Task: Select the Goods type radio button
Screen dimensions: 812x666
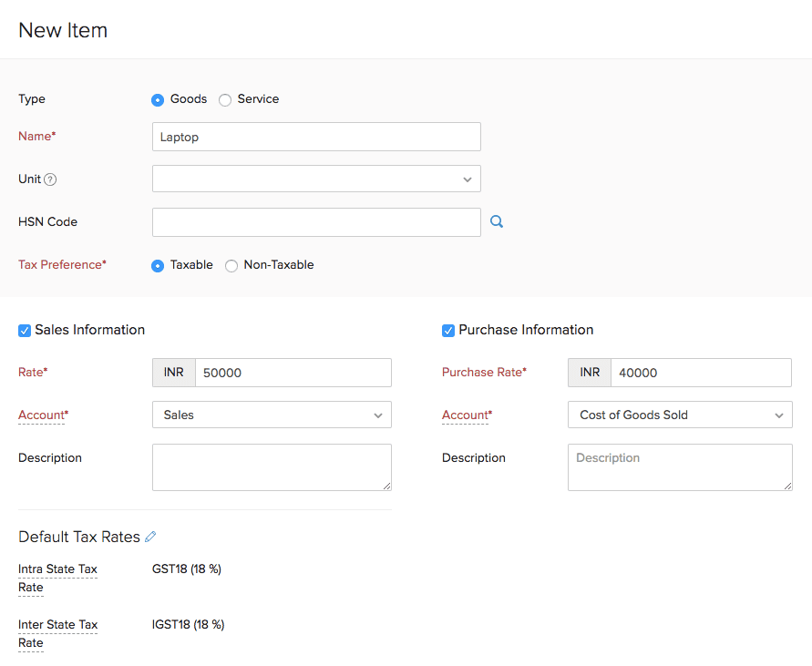Action: coord(158,99)
